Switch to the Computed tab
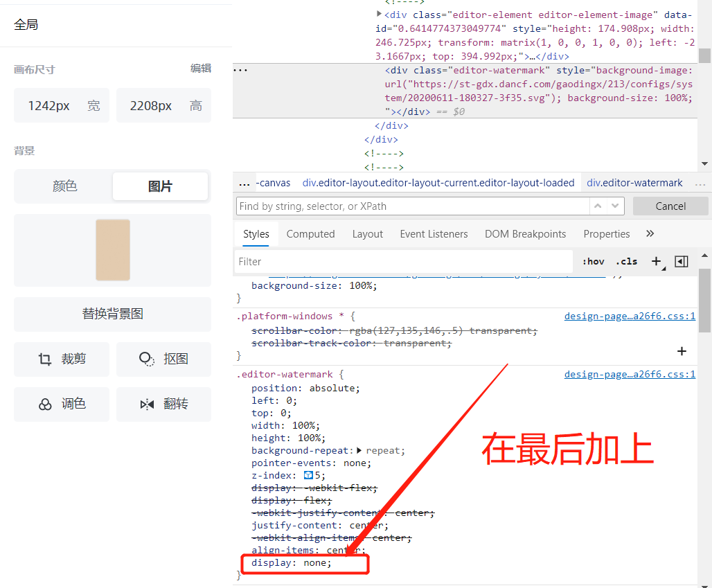 [310, 234]
